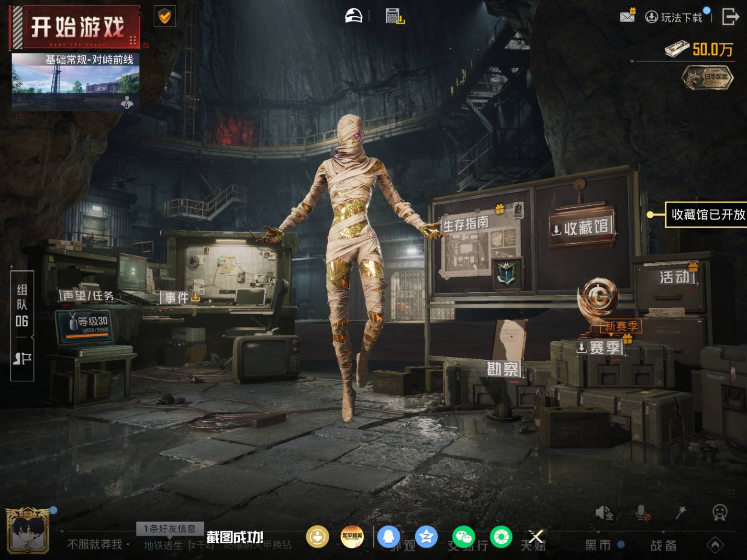Switch to the 黑市 black market tab
Screen dimensions: 747x560
[598, 545]
